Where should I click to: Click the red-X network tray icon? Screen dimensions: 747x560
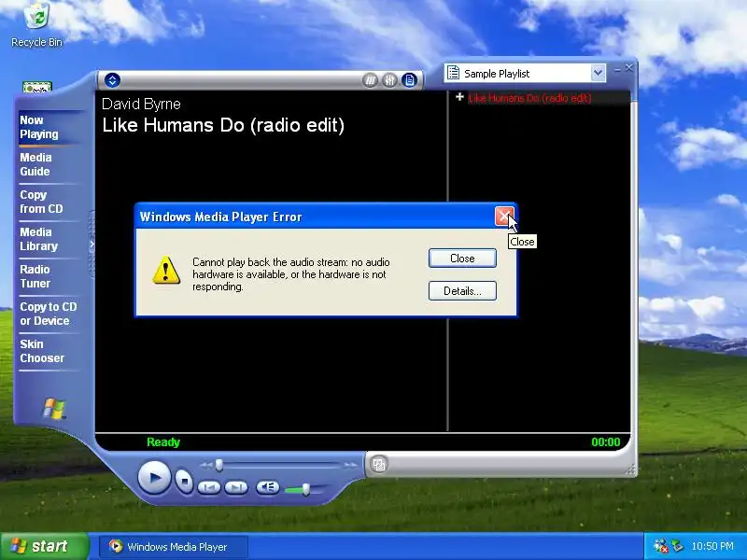coord(661,546)
